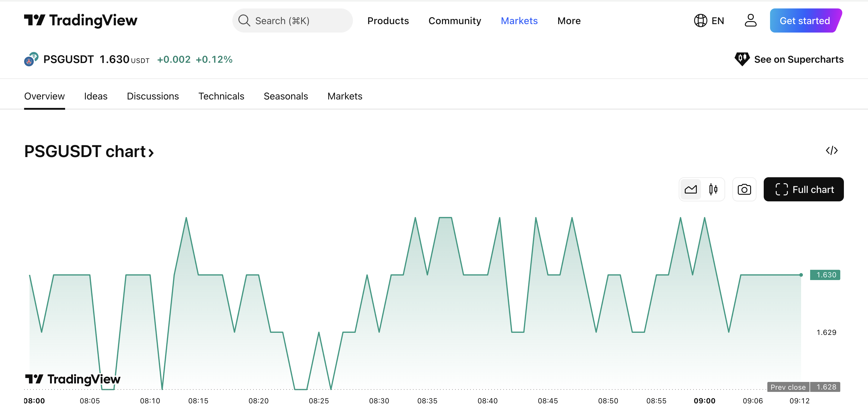868x416 pixels.
Task: Click the 08:15 time axis label
Action: point(198,401)
